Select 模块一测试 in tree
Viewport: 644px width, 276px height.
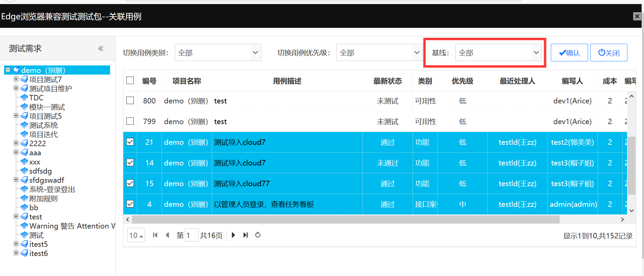point(47,107)
